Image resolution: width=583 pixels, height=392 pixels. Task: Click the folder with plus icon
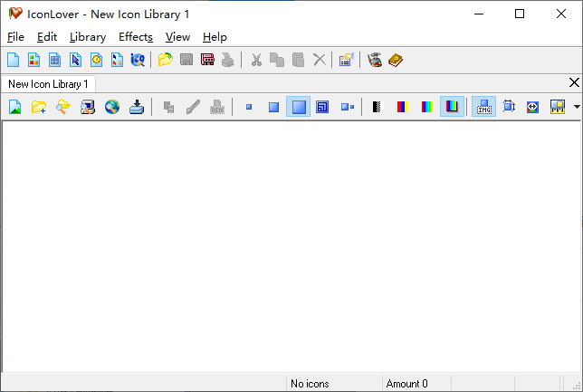pos(39,107)
